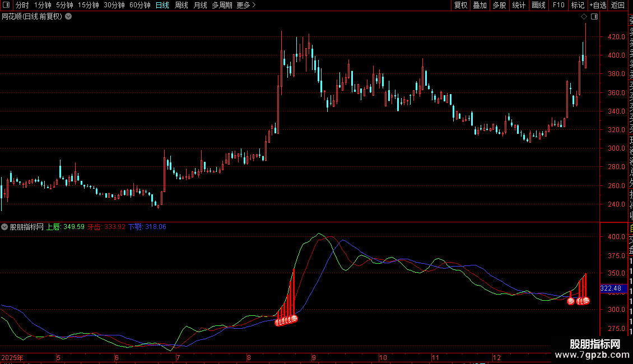
Task: Expand the 股朋指标网 indicator dropdown arrow
Action: point(4,227)
